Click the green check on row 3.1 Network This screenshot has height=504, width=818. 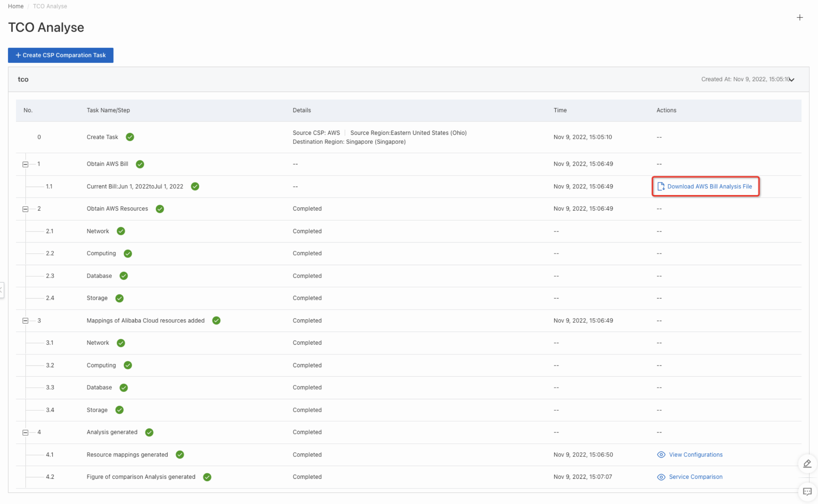click(121, 343)
